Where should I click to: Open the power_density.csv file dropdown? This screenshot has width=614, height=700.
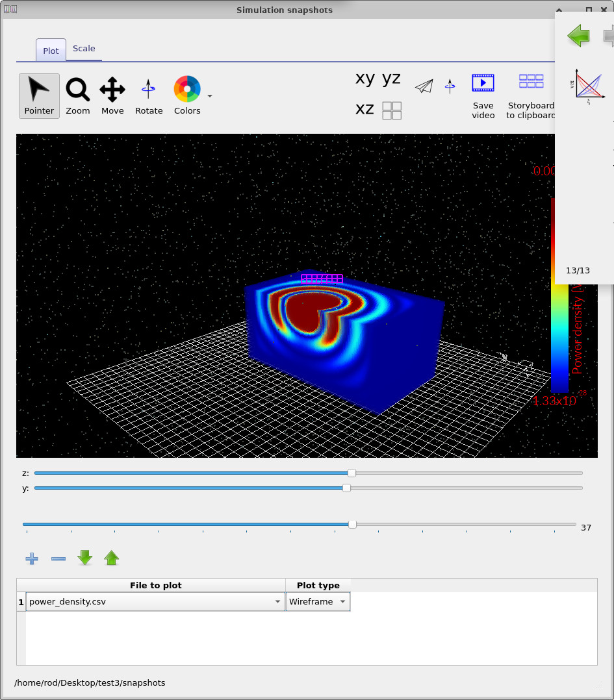point(277,601)
